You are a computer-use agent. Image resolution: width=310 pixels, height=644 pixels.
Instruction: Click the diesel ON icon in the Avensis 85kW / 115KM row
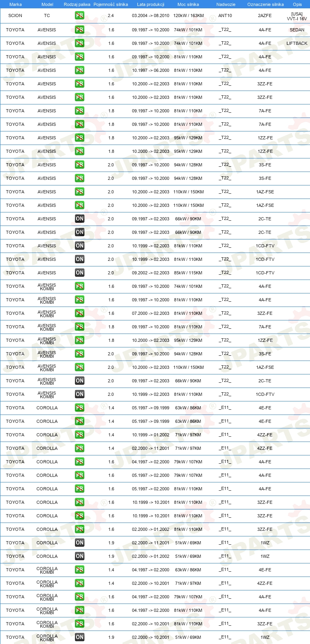click(x=79, y=273)
